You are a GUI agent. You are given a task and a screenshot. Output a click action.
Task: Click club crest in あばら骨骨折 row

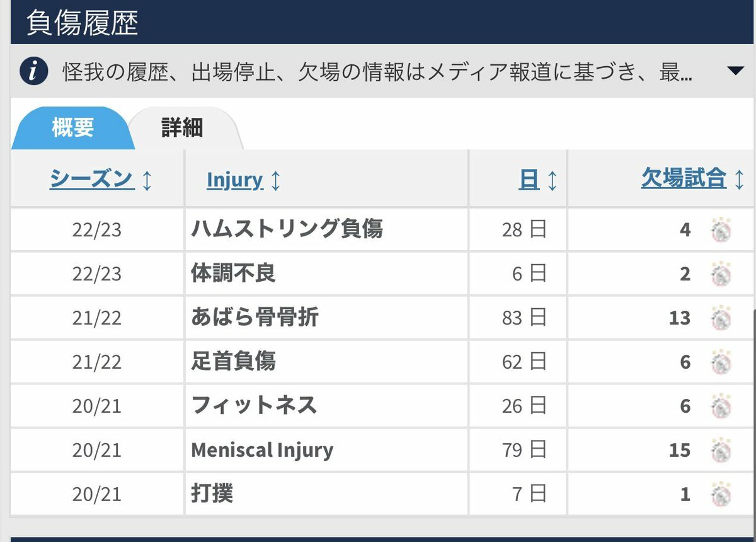click(721, 318)
